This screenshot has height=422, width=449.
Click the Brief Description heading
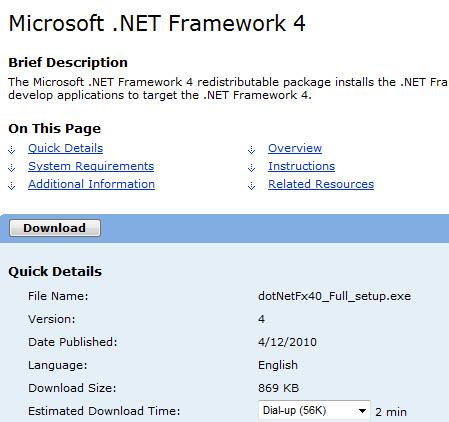point(68,63)
